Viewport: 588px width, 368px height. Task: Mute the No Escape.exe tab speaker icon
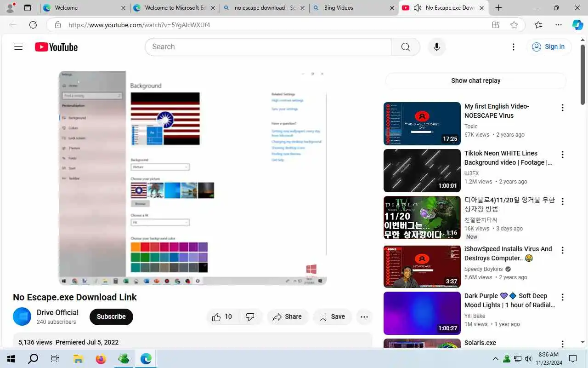418,8
